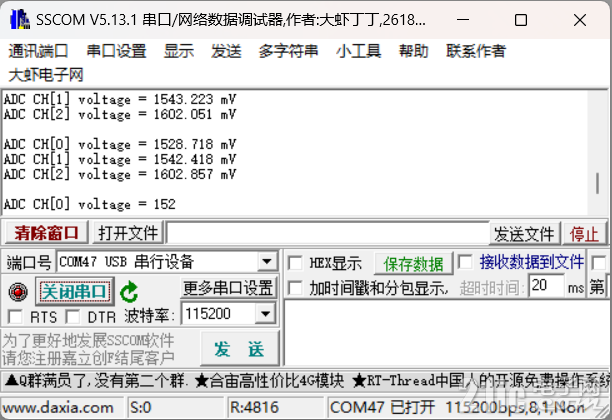Toggle the RTS checkbox

click(15, 317)
